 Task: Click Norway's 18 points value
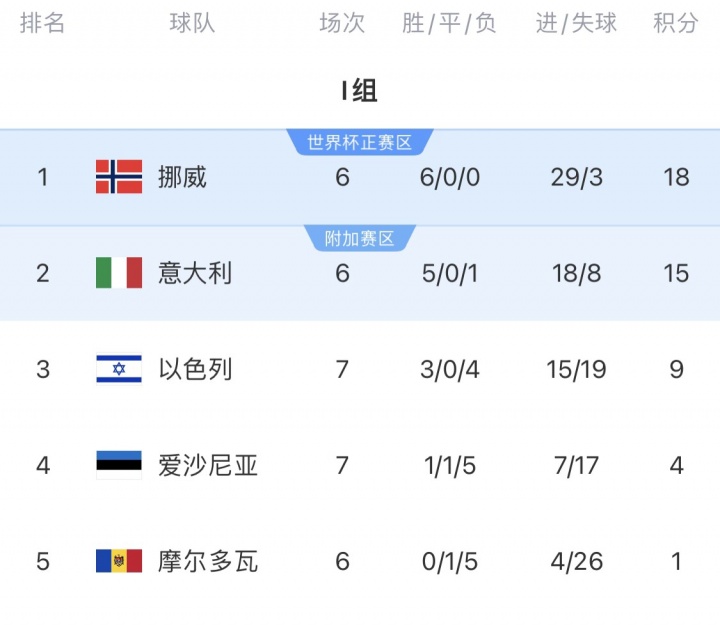tap(676, 177)
